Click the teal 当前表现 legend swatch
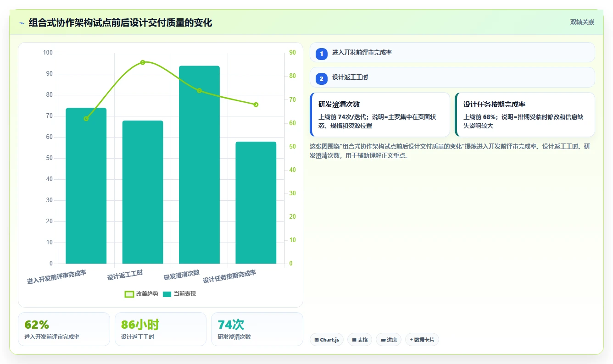The height and width of the screenshot is (364, 613). pos(167,294)
